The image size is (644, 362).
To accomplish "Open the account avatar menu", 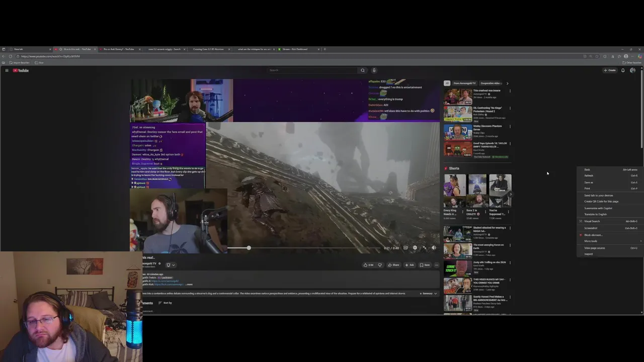I will (632, 70).
